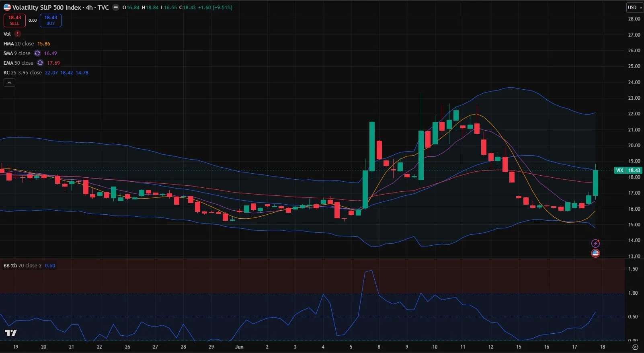Click the 24.00 price scale label

click(634, 82)
